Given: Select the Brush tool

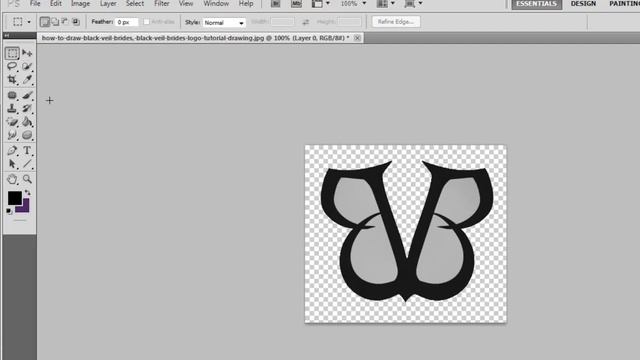Looking at the screenshot, I should click(27, 95).
